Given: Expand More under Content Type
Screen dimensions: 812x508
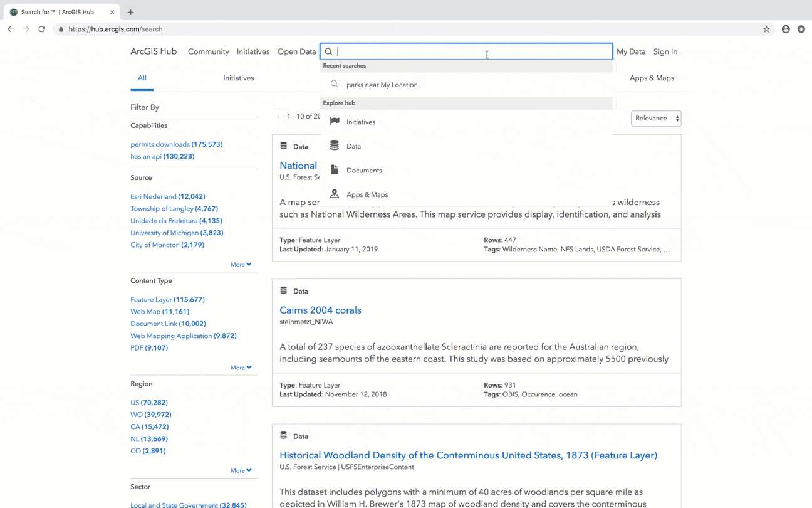Looking at the screenshot, I should click(x=241, y=367).
